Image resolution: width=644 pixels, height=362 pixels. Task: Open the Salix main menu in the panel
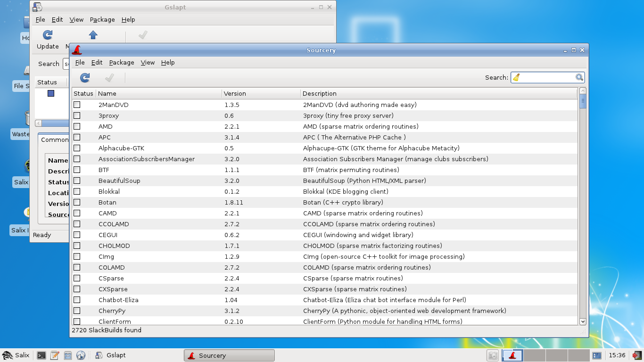(16, 355)
